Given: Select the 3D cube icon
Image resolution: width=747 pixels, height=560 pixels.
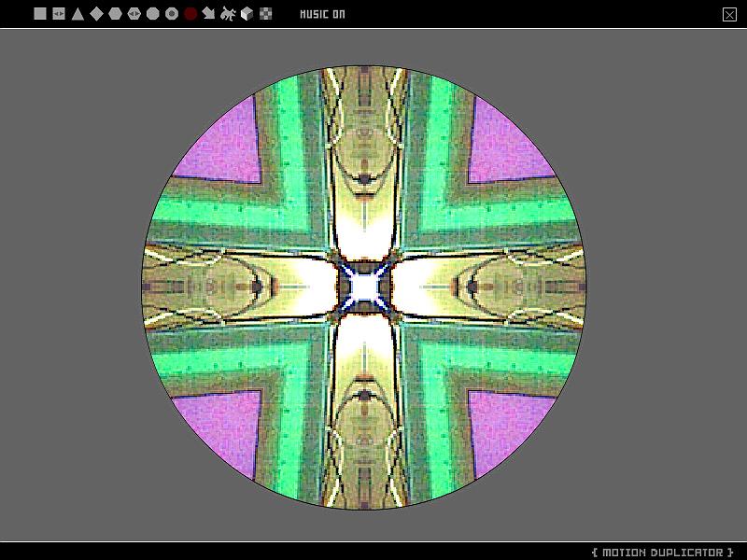Looking at the screenshot, I should 247,14.
